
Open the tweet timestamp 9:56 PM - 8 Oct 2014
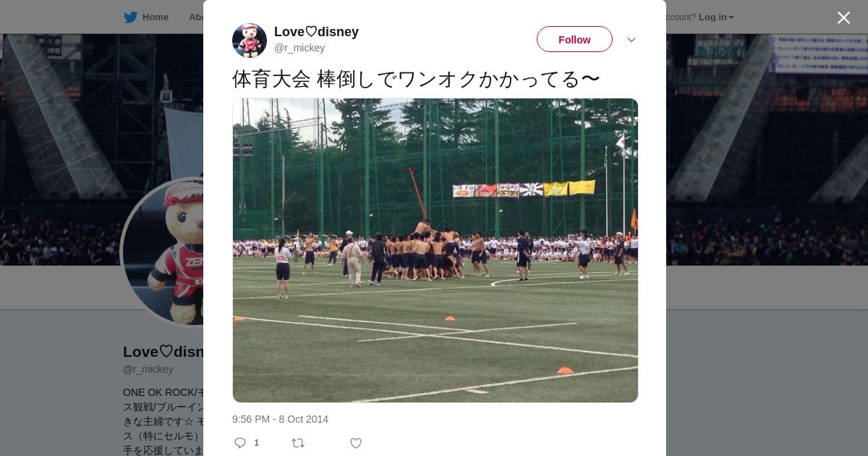(280, 419)
